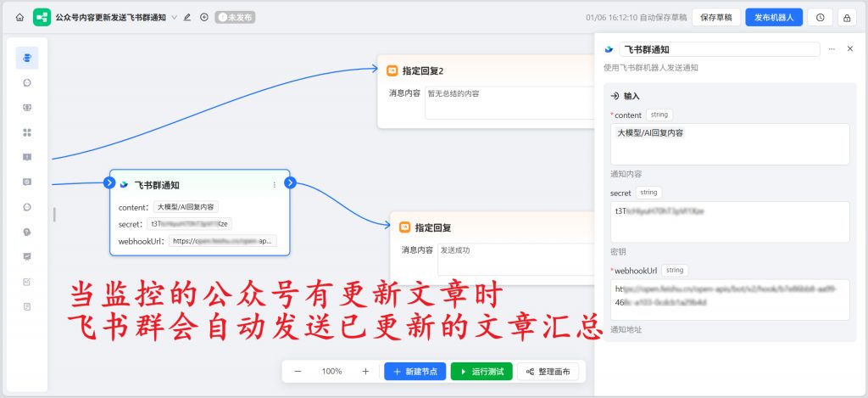Close the 飞书群通知 settings panel
Image resolution: width=868 pixels, height=398 pixels.
850,48
